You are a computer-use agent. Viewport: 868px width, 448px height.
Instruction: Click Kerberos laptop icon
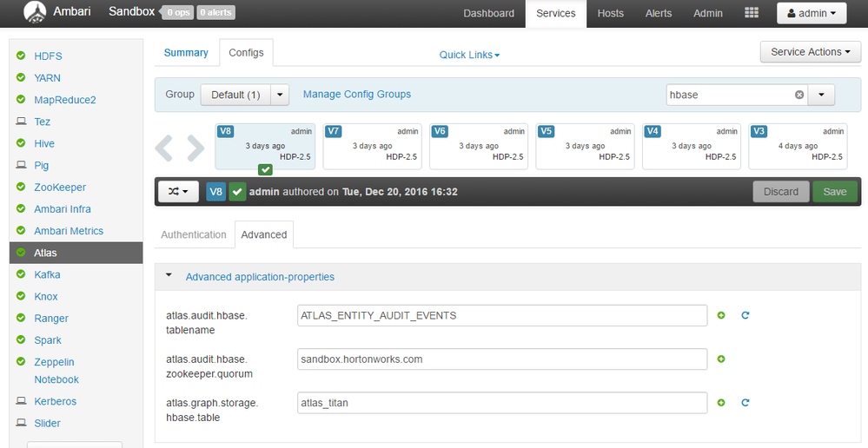pyautogui.click(x=21, y=400)
